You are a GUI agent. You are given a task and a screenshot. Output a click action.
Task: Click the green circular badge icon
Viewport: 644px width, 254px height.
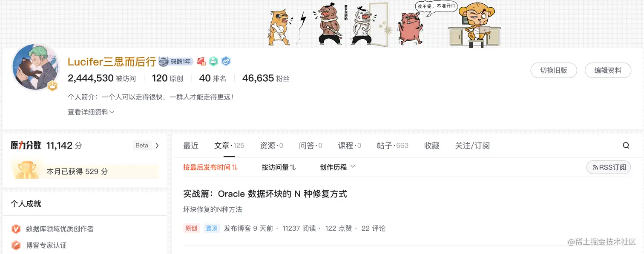213,61
